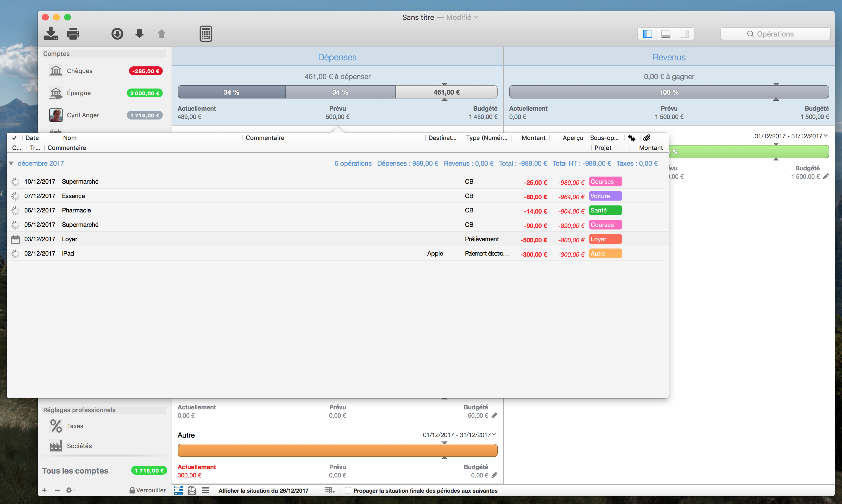The height and width of the screenshot is (504, 842).
Task: Click the orange Autre category tag
Action: click(605, 253)
